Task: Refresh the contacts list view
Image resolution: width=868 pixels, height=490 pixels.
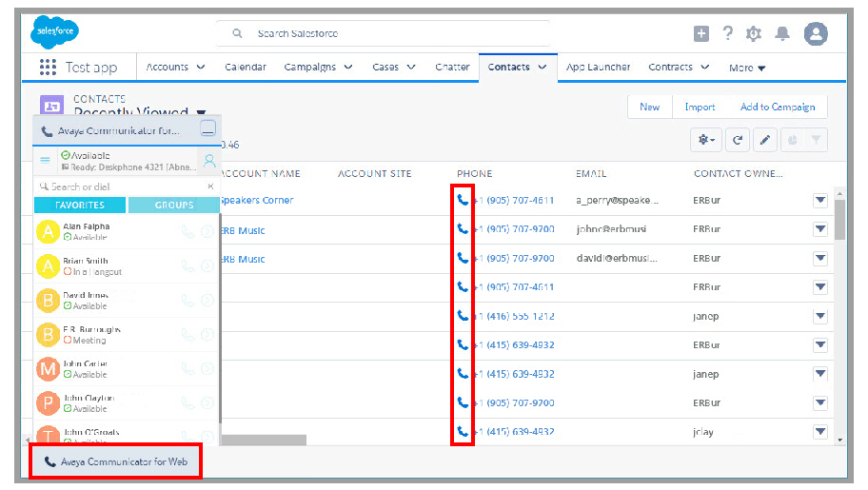Action: [x=737, y=140]
